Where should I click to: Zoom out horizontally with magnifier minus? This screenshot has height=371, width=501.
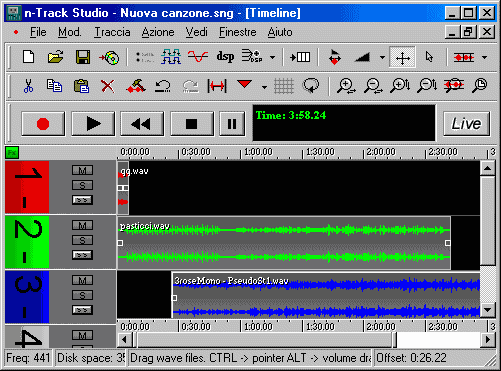pos(373,86)
